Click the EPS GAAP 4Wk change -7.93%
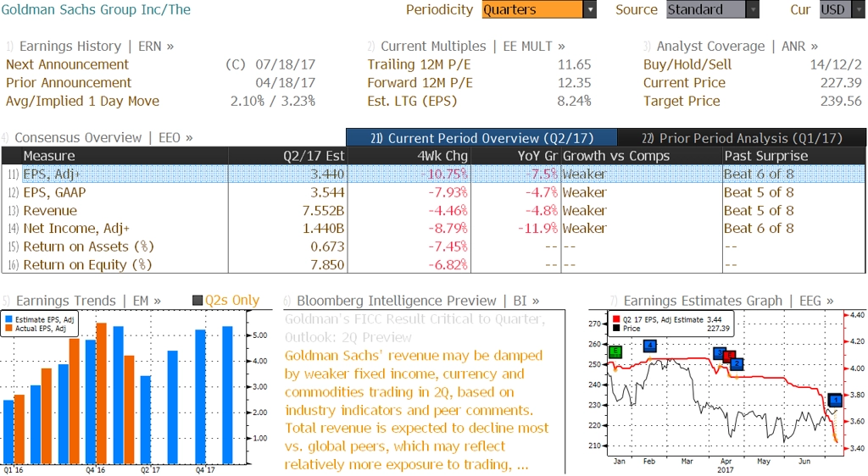The image size is (868, 476). pos(448,191)
